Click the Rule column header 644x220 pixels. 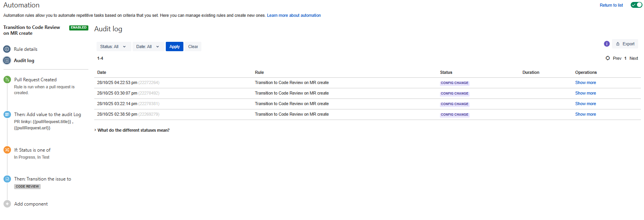[x=259, y=72]
